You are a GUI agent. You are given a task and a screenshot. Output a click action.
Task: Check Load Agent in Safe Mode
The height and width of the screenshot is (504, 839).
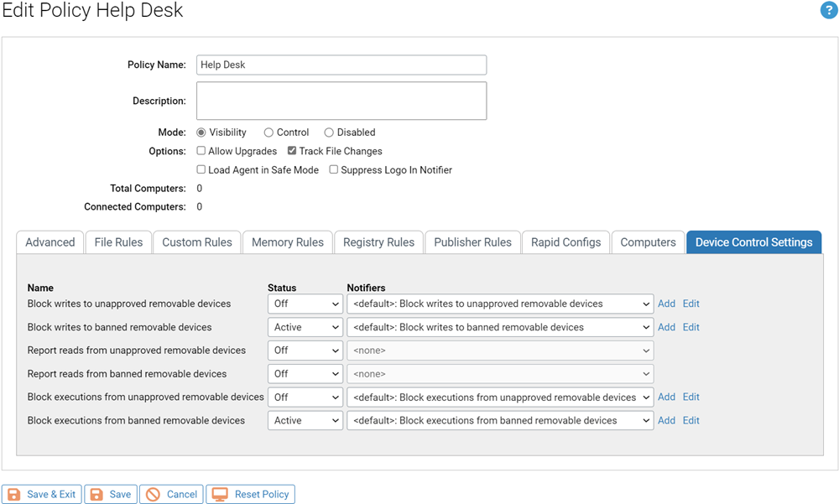coord(201,169)
